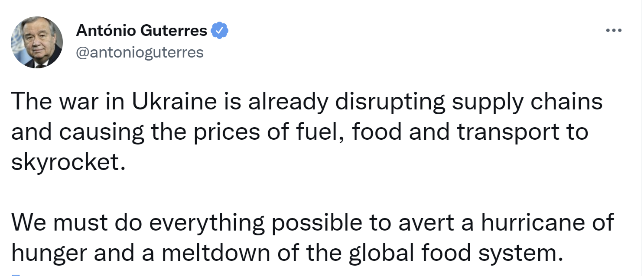Click the blue verified checkmark badge
Viewport: 644px width, 276px height.
[220, 31]
